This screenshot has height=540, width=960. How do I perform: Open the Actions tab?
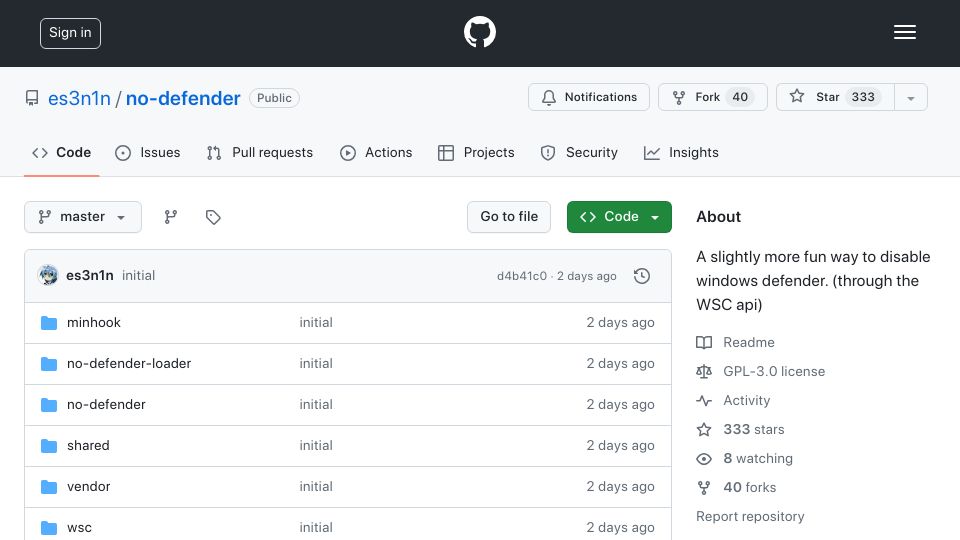click(x=376, y=152)
